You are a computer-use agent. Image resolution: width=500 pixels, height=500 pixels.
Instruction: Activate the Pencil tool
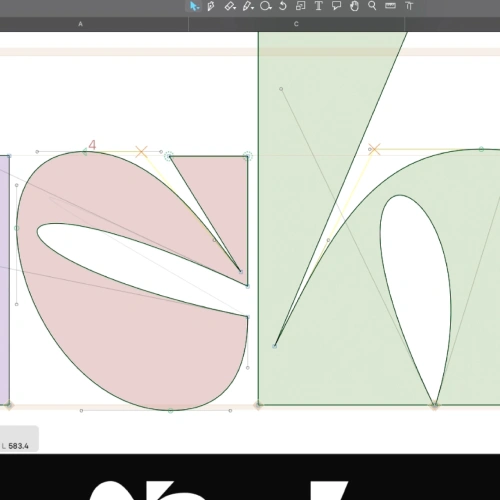(248, 6)
